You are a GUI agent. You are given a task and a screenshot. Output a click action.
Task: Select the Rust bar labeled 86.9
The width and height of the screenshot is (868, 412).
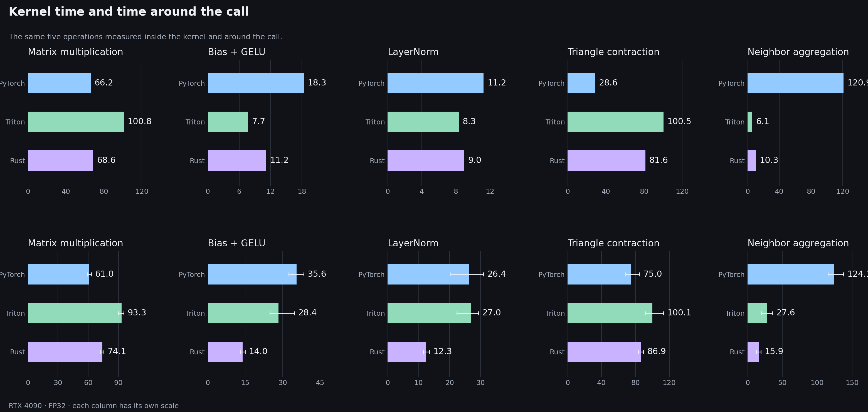pyautogui.click(x=605, y=352)
